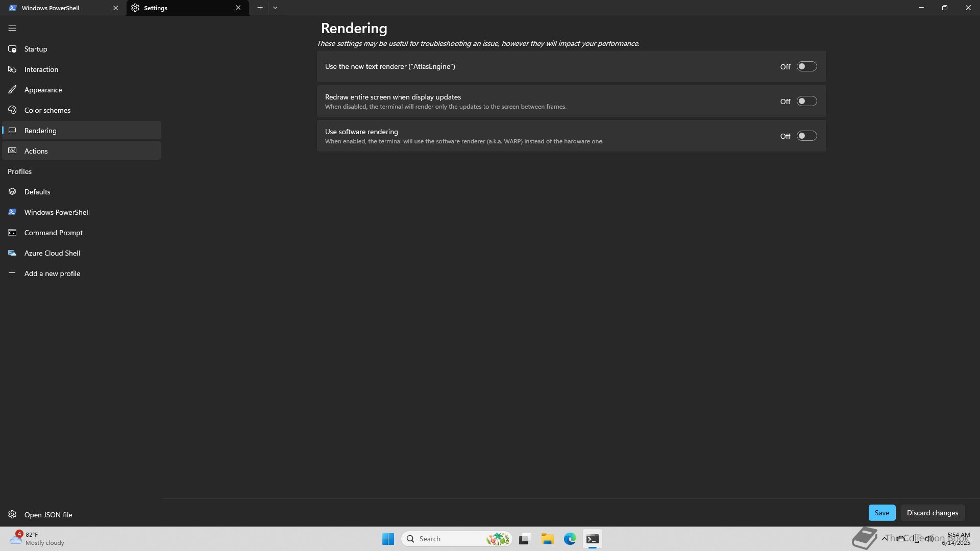Select the Azure Cloud Shell profile
The width and height of the screenshot is (980, 551).
[x=52, y=253]
